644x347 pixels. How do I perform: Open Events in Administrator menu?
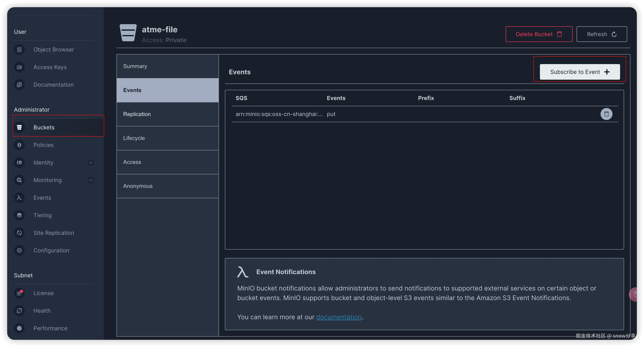[x=54, y=198]
